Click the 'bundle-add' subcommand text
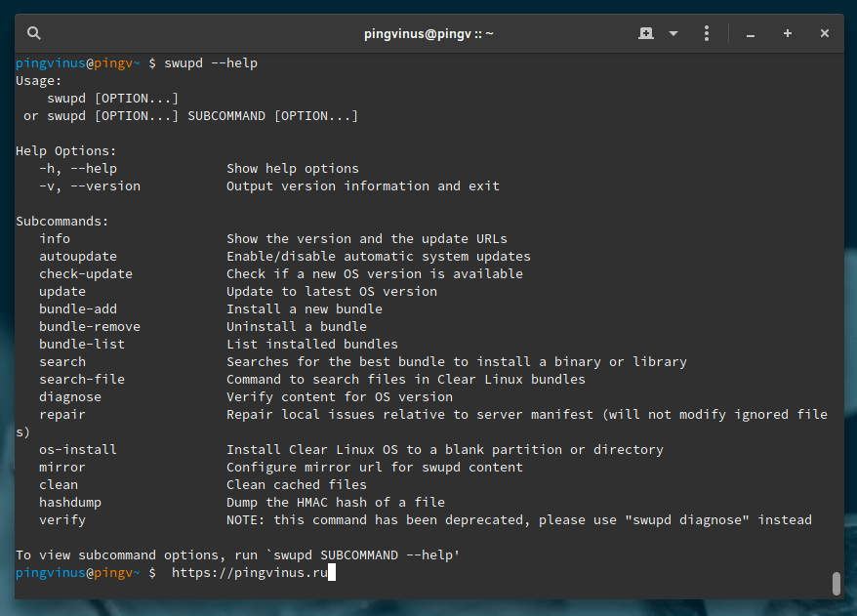The width and height of the screenshot is (857, 616). pyautogui.click(x=78, y=309)
